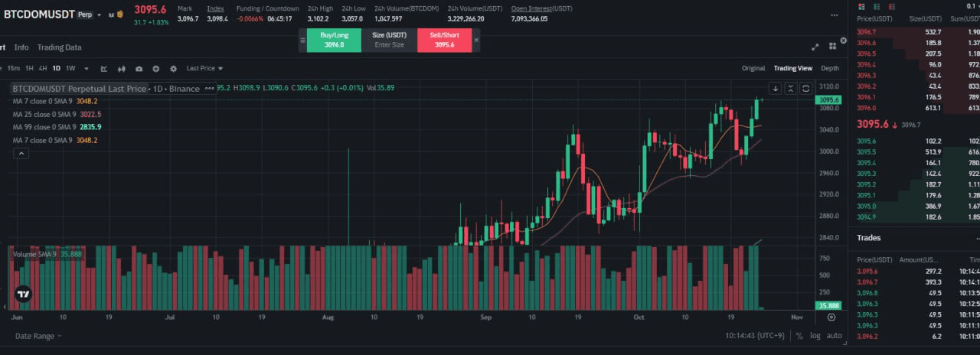This screenshot has height=355, width=980.
Task: Click the refresh loop chart button
Action: click(805, 89)
